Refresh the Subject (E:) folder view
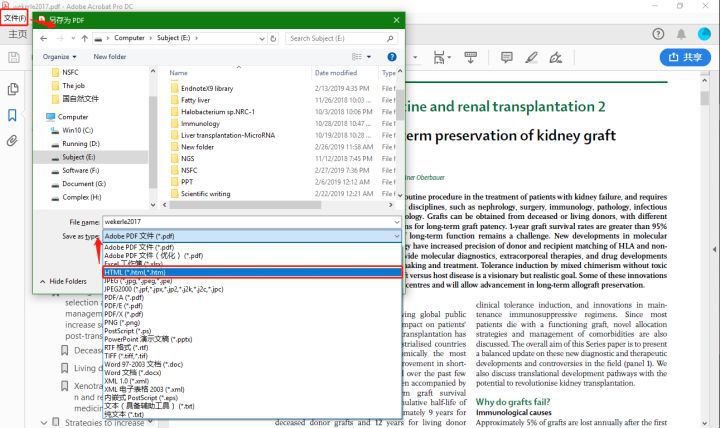 click(273, 39)
